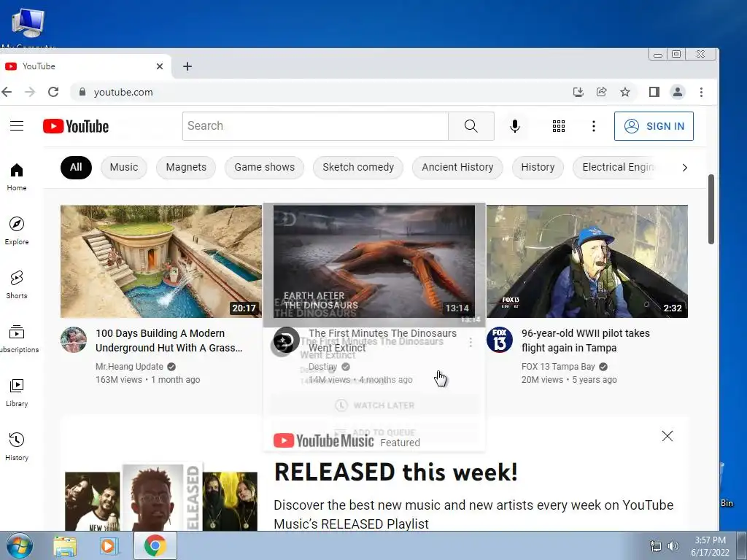Image resolution: width=747 pixels, height=560 pixels.
Task: Click the address bar youtube.com
Action: pyautogui.click(x=123, y=93)
